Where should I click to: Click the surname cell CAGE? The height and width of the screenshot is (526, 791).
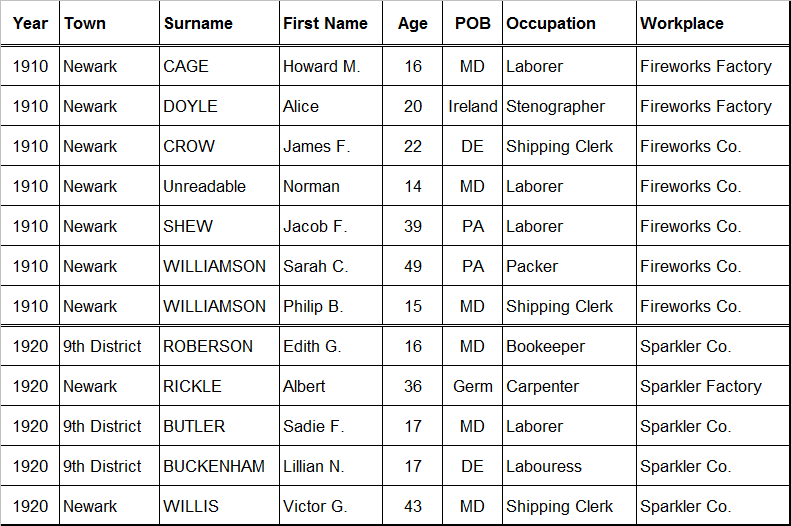coord(186,66)
